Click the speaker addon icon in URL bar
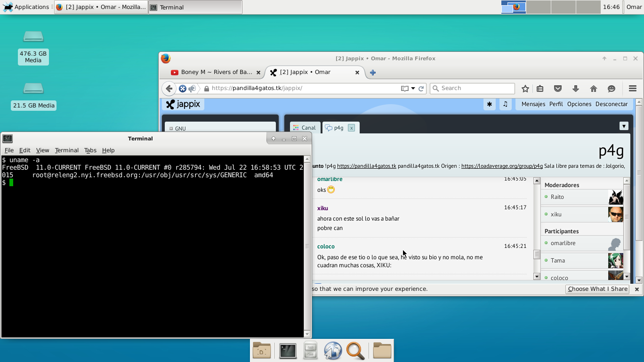The image size is (644, 362). point(192,89)
